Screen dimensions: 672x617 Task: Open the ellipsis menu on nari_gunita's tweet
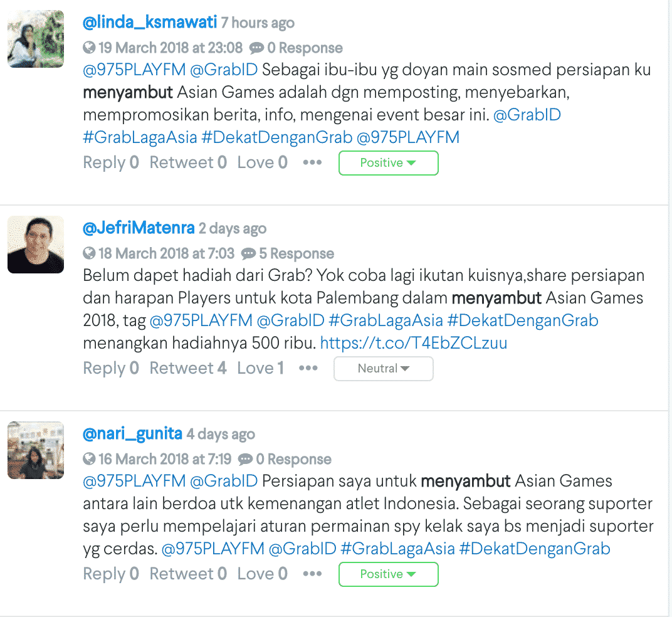pyautogui.click(x=312, y=574)
